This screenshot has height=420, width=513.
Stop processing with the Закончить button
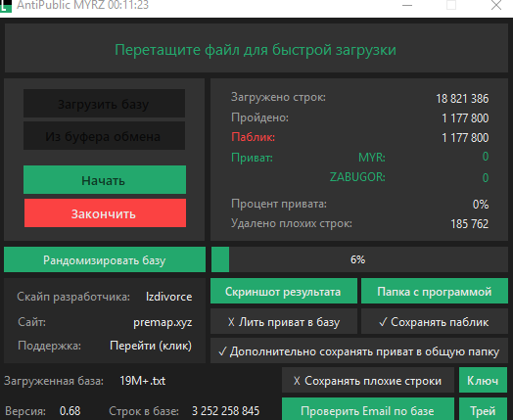(x=105, y=213)
